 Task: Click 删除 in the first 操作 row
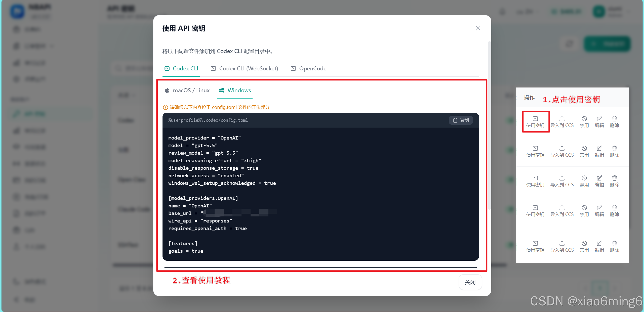(614, 122)
